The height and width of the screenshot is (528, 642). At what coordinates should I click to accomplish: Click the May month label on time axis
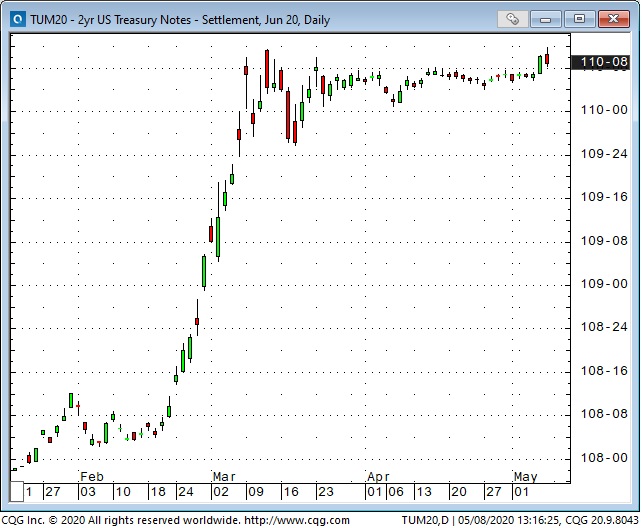pos(525,477)
